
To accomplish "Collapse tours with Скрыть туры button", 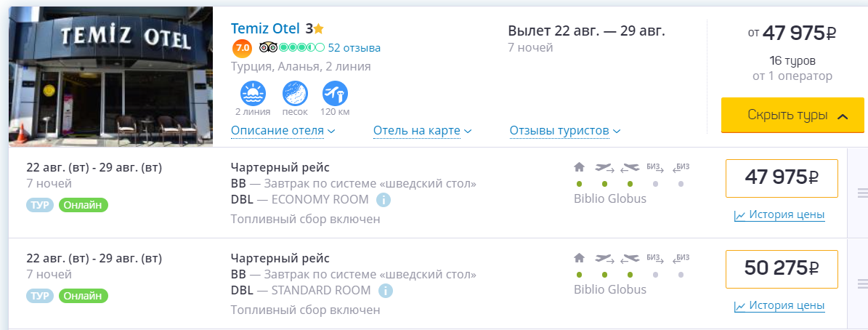I will 787,115.
